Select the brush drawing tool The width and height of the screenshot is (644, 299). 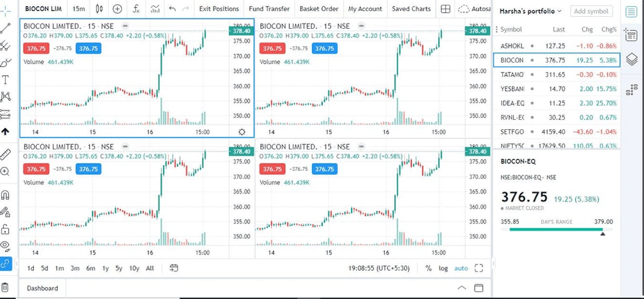5,63
